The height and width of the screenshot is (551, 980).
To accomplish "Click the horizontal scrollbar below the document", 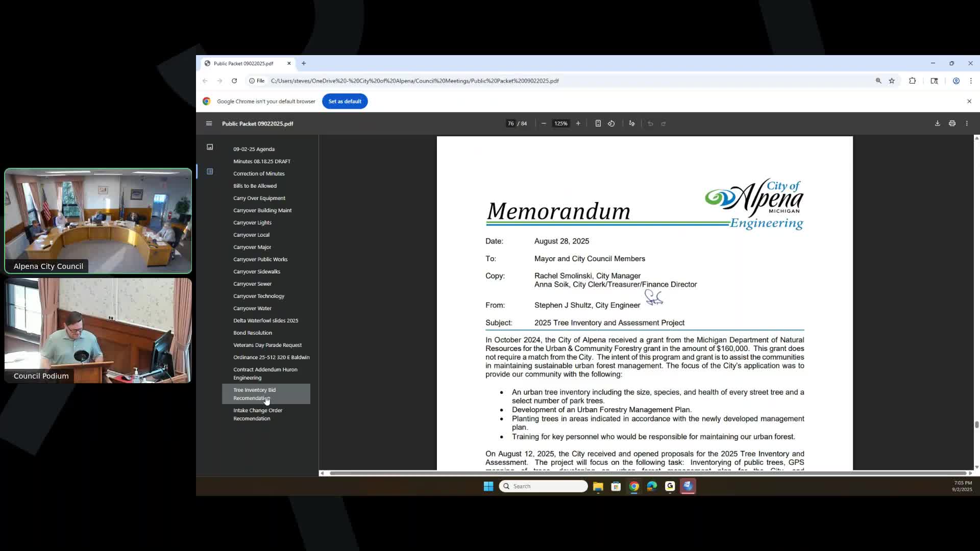I will click(646, 473).
